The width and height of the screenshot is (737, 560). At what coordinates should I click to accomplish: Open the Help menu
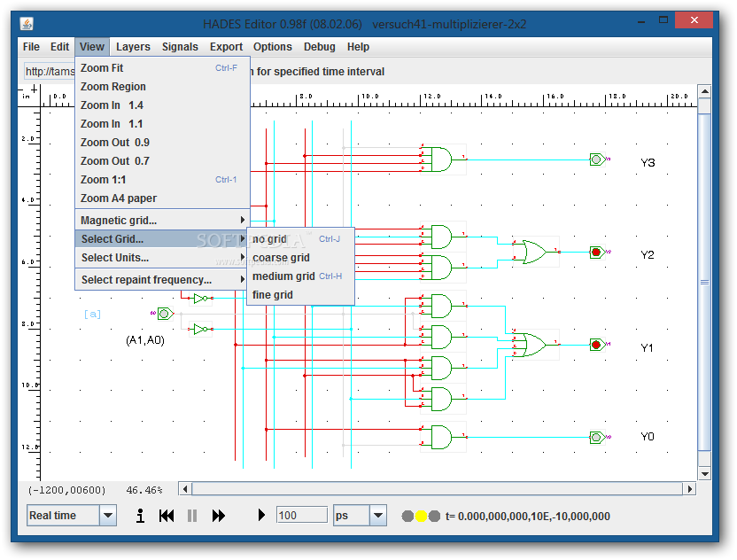[358, 47]
